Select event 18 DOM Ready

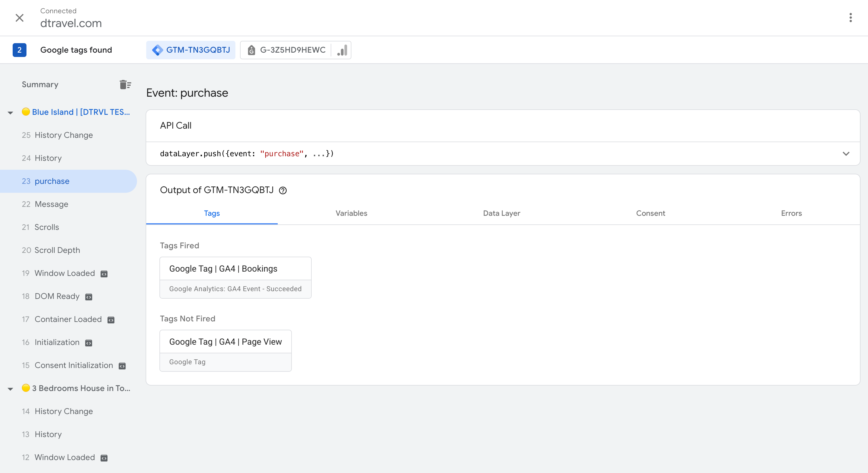(68, 296)
